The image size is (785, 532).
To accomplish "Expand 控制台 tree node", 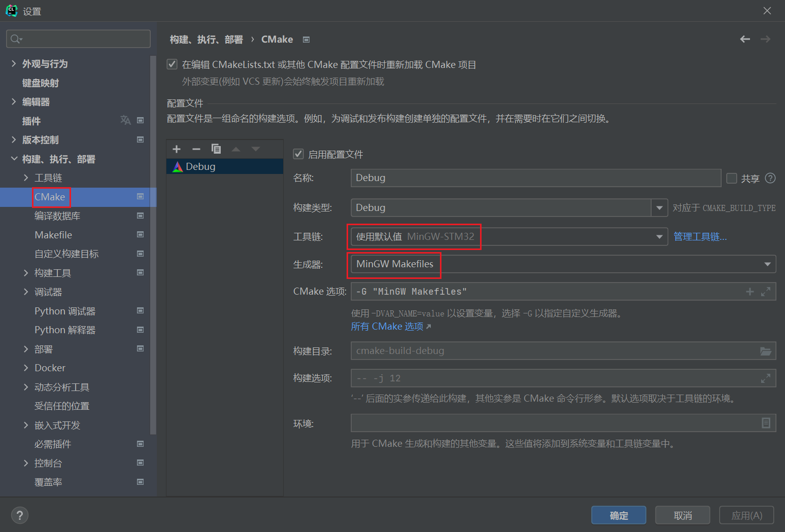I will [26, 463].
